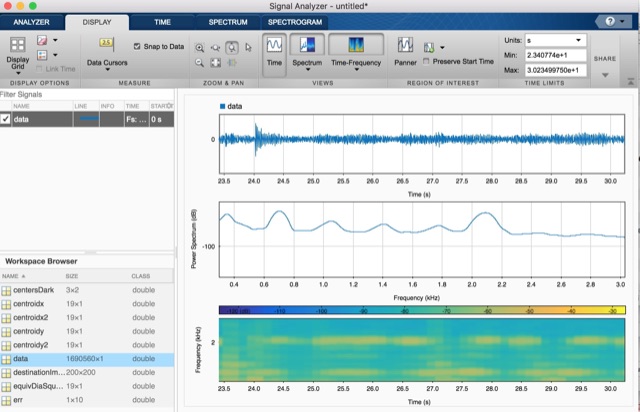Screen dimensions: 640x412
Task: Select the zoom in tool
Action: point(200,46)
